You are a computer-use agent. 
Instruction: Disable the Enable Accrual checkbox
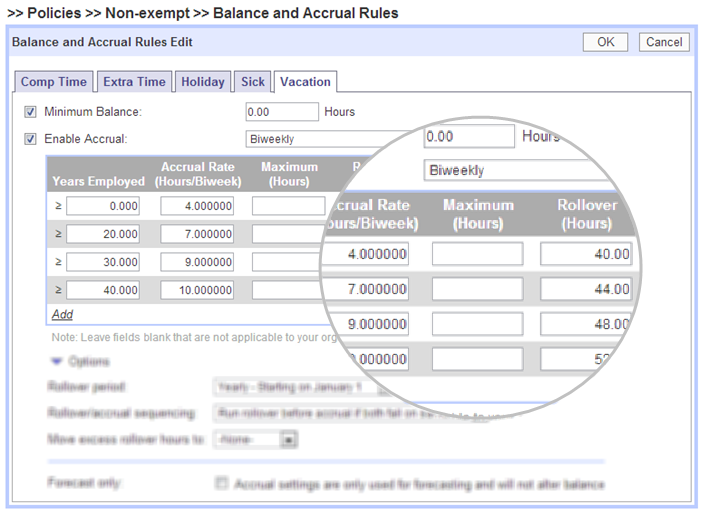pos(31,139)
